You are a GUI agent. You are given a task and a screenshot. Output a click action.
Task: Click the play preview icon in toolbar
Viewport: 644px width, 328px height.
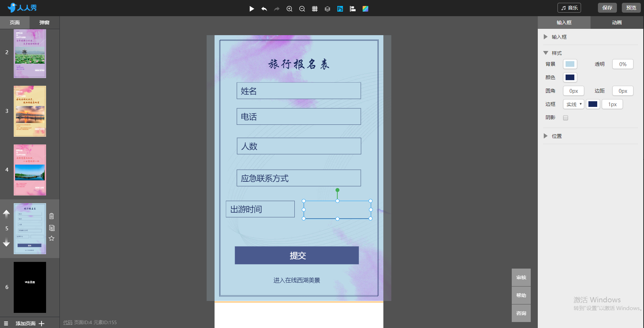252,9
